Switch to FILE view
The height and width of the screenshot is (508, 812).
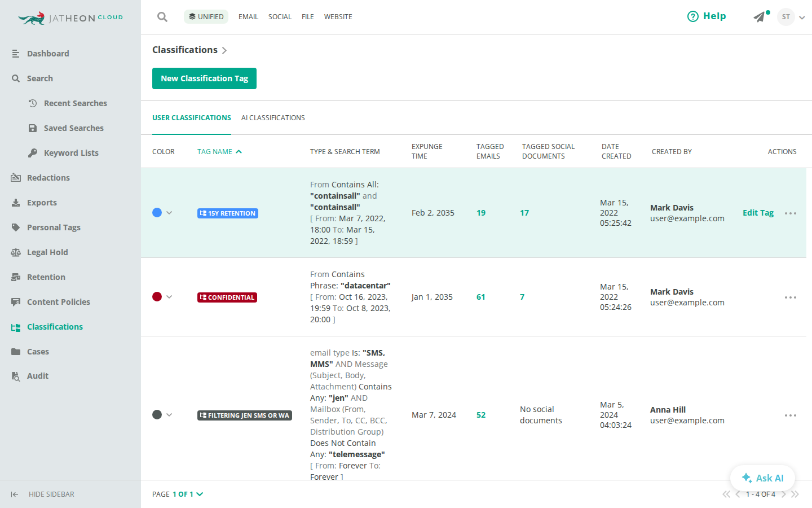point(308,17)
